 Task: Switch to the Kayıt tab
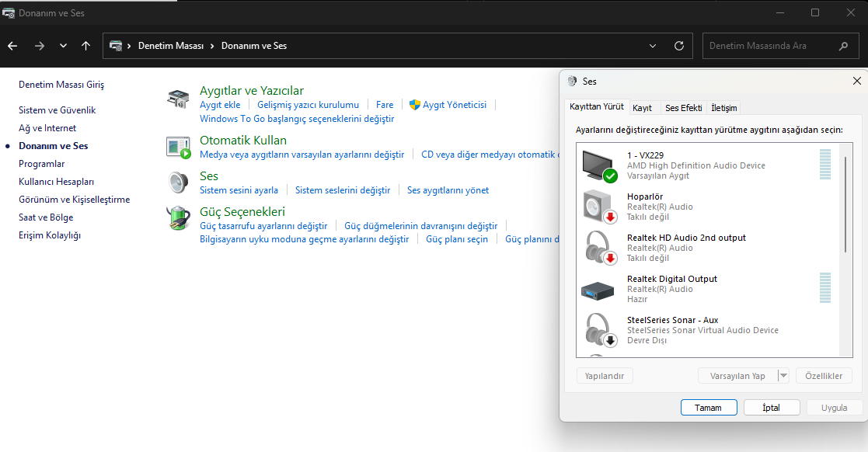pos(642,108)
